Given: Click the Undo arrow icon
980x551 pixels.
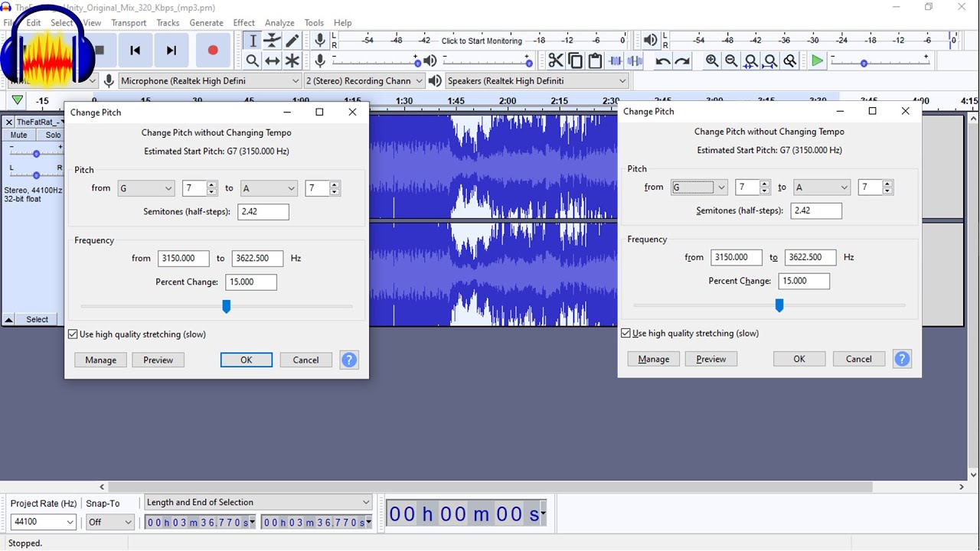Looking at the screenshot, I should pyautogui.click(x=663, y=60).
